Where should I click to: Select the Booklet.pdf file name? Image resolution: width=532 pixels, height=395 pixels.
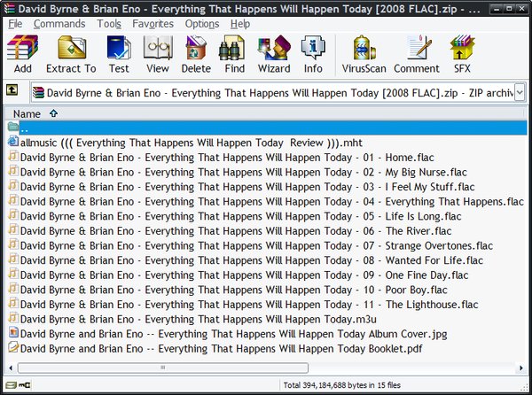221,349
